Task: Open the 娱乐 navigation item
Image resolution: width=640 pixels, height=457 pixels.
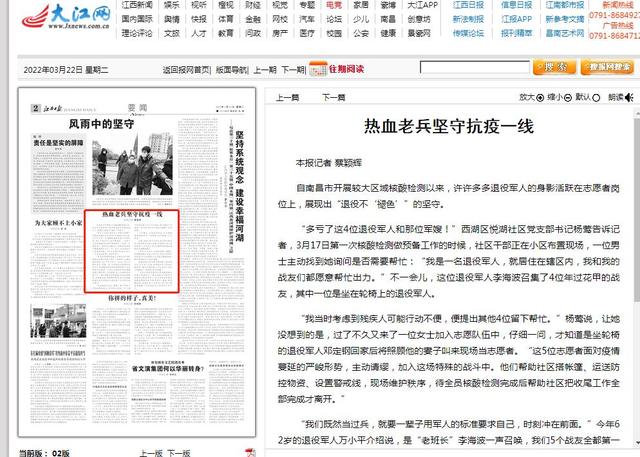Action: pyautogui.click(x=171, y=5)
